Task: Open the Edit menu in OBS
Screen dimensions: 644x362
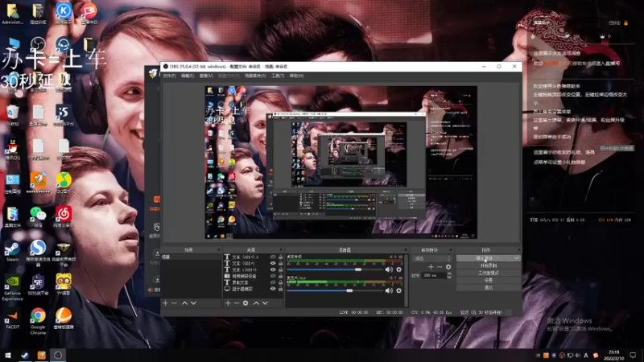Action: tap(188, 76)
